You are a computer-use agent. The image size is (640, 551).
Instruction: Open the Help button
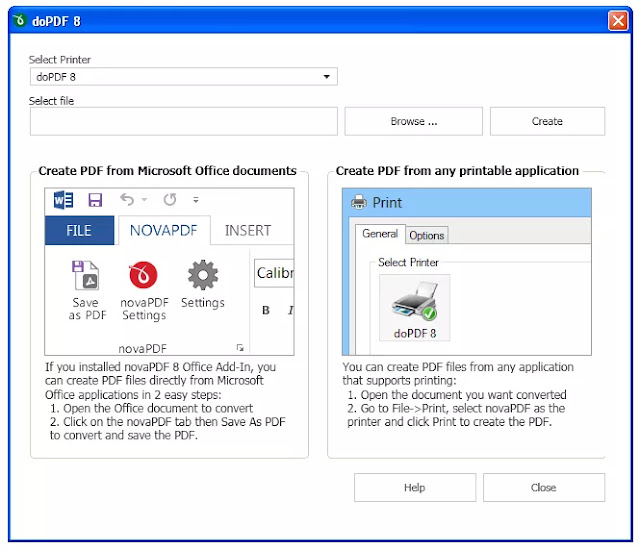(x=415, y=487)
